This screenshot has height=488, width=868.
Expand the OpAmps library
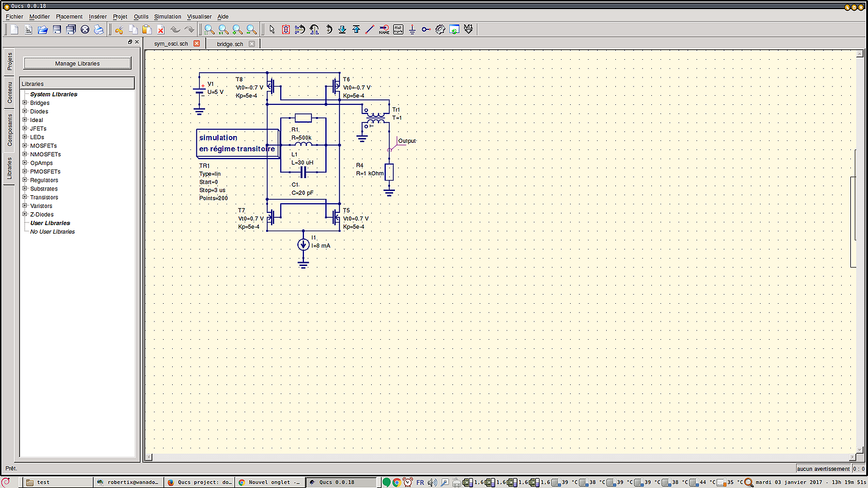(x=25, y=163)
